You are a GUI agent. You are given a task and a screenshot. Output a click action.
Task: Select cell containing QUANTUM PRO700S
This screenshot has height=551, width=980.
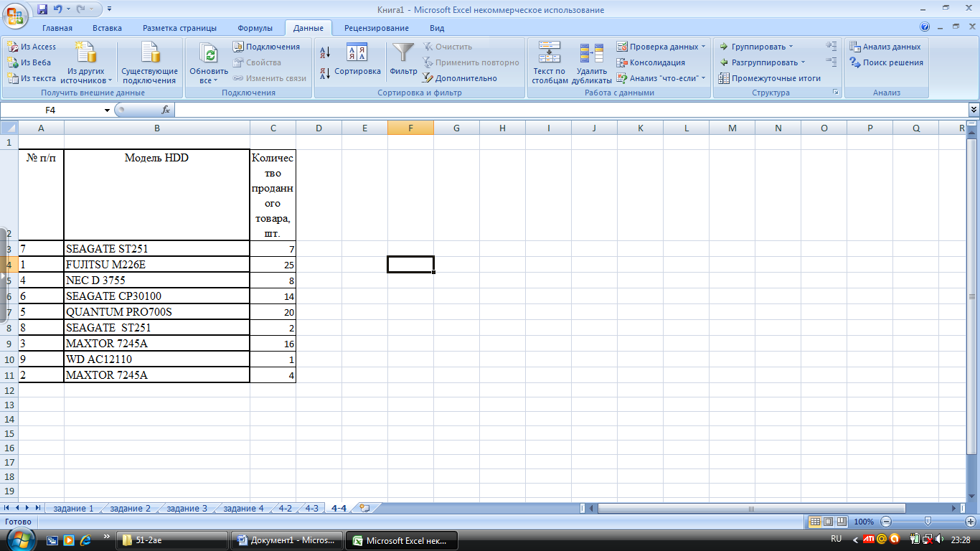157,312
